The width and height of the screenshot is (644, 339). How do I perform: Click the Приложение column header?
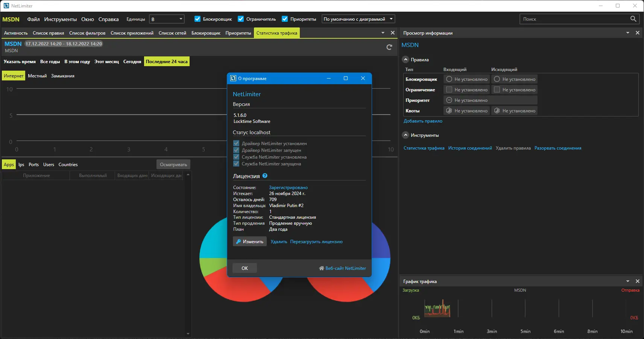pos(36,176)
